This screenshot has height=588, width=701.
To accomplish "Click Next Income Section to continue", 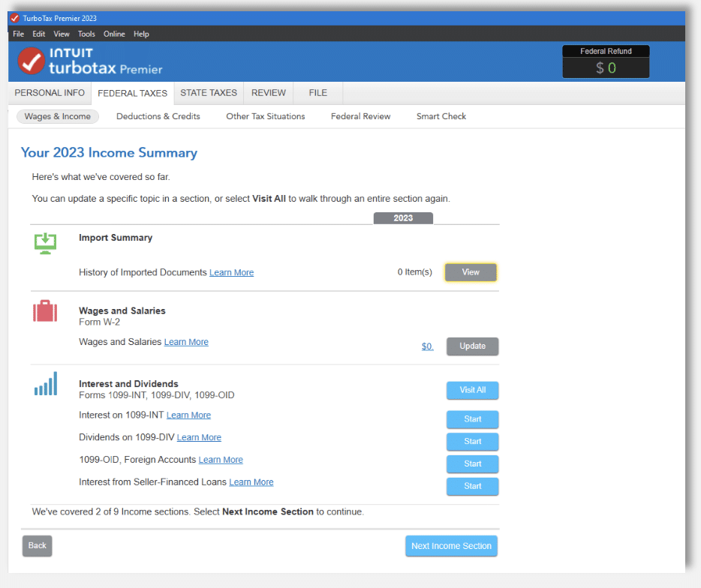I will pos(451,545).
